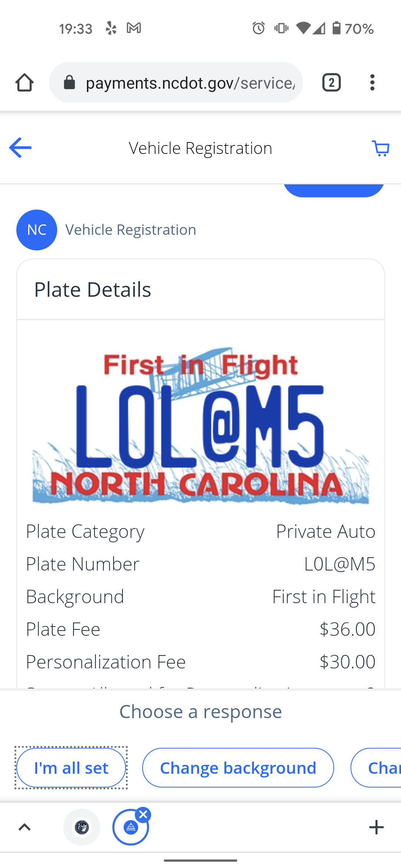Click the payments.ncdot.gov address bar
This screenshot has width=401, height=868.
click(x=189, y=82)
